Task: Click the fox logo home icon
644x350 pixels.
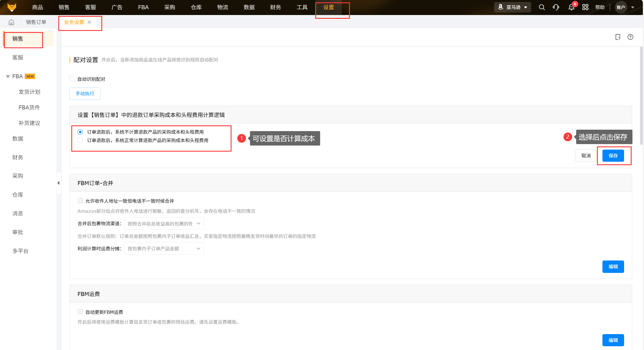Action: [x=12, y=7]
